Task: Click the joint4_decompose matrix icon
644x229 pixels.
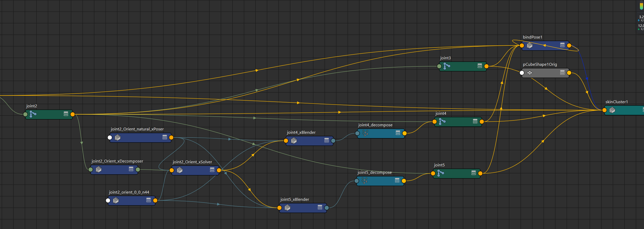Action: tap(365, 133)
